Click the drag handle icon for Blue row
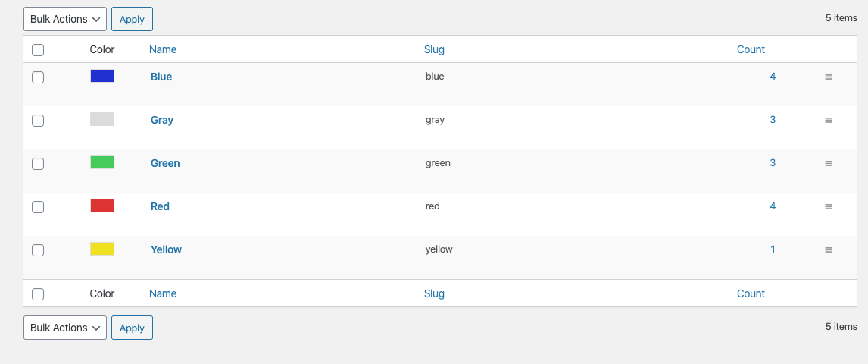868x364 pixels. click(829, 77)
